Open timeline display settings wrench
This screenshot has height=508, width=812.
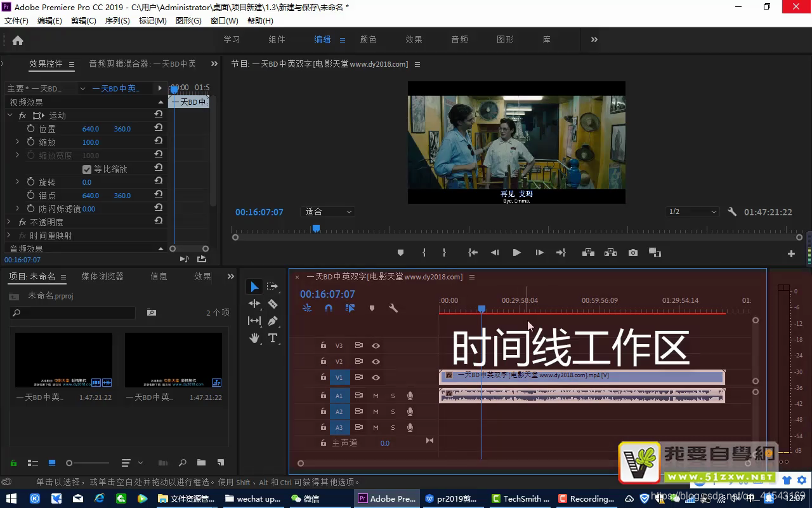click(x=393, y=308)
